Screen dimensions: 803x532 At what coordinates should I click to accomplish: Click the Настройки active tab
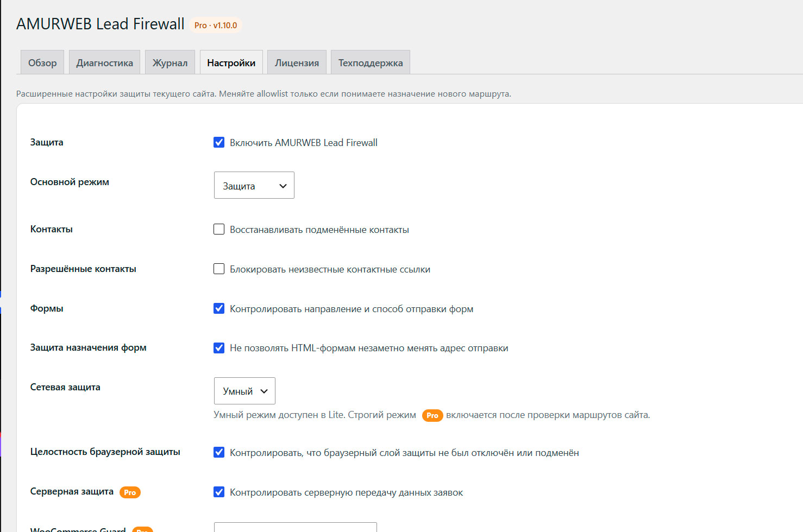[x=231, y=62]
